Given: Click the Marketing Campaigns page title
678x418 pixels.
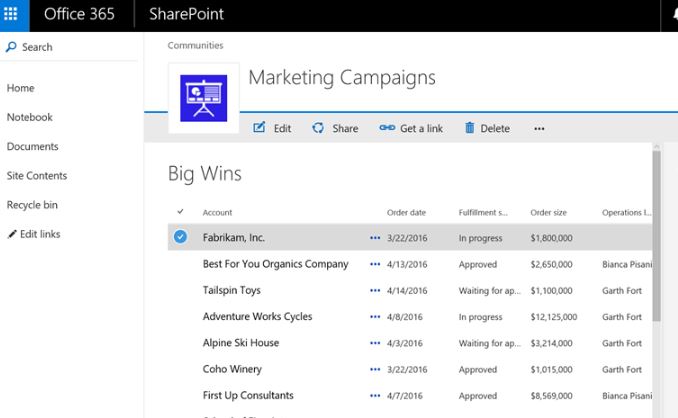Looking at the screenshot, I should (x=342, y=78).
